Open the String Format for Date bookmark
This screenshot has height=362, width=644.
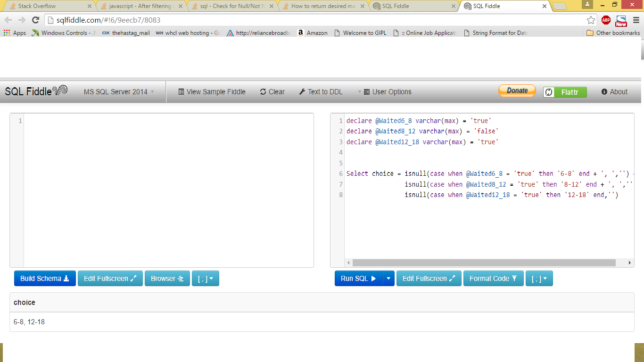[496, 33]
